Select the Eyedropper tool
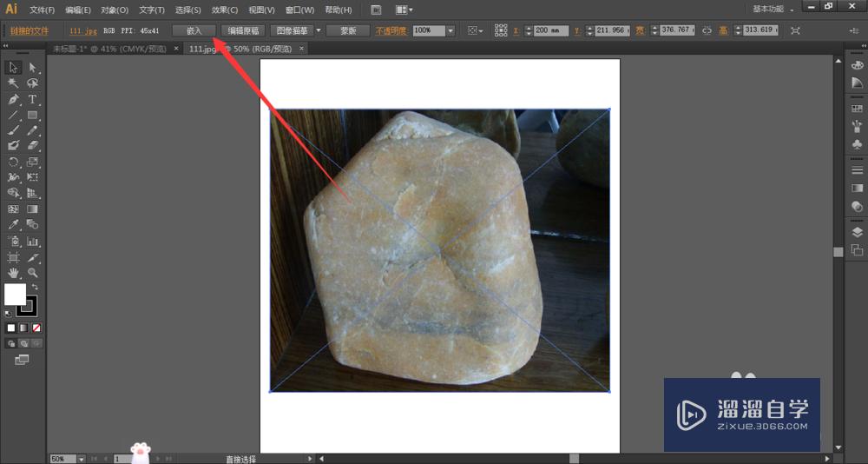The width and height of the screenshot is (868, 464). click(13, 224)
